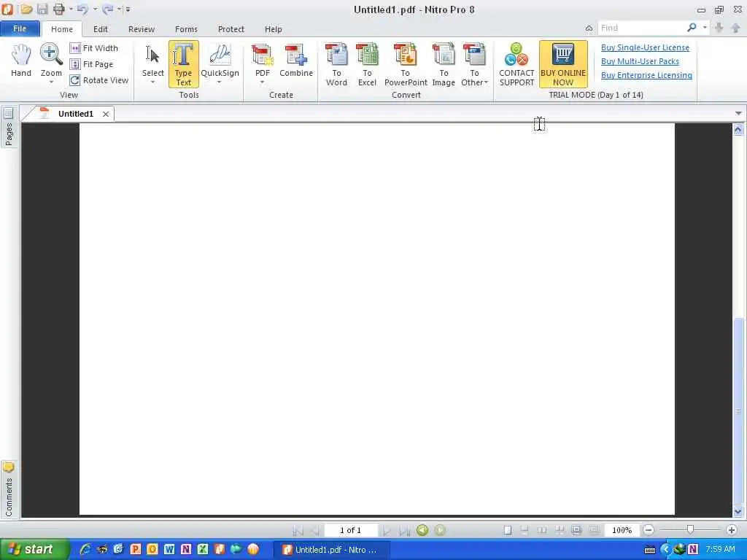This screenshot has width=747, height=560.
Task: Follow the Buy Multi-User Packs link
Action: pos(640,61)
